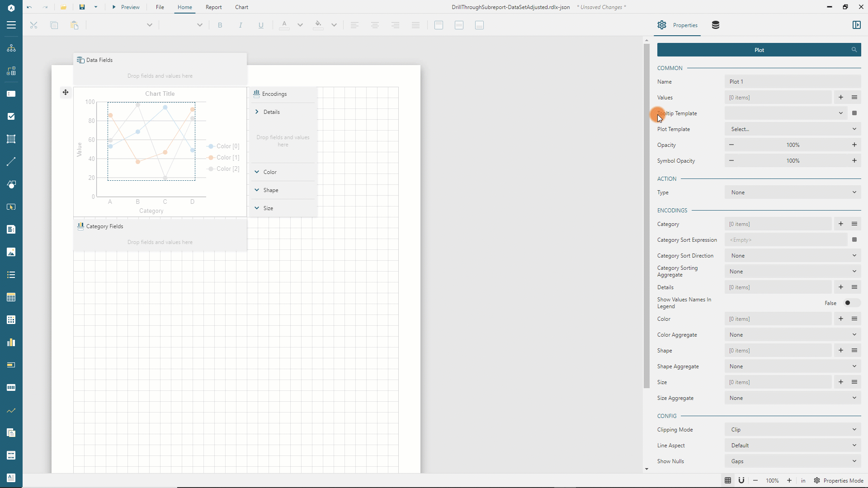Screen dimensions: 868x488
Task: Open the Data panel database icon
Action: pyautogui.click(x=716, y=25)
